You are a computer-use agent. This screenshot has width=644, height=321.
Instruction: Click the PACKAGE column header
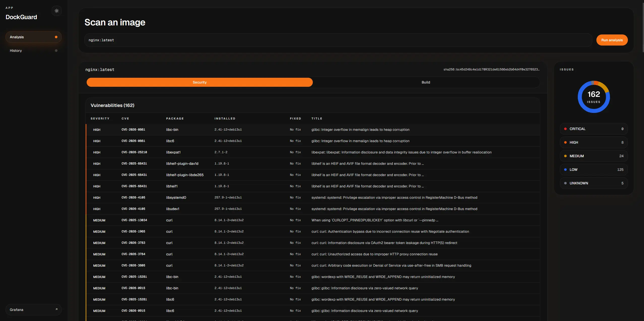(x=175, y=118)
